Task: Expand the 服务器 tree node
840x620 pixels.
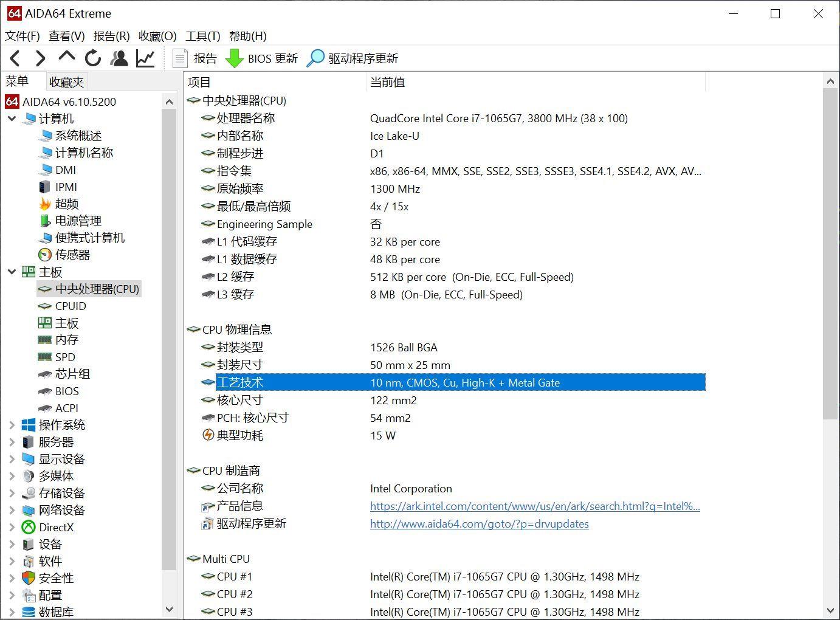Action: point(12,442)
